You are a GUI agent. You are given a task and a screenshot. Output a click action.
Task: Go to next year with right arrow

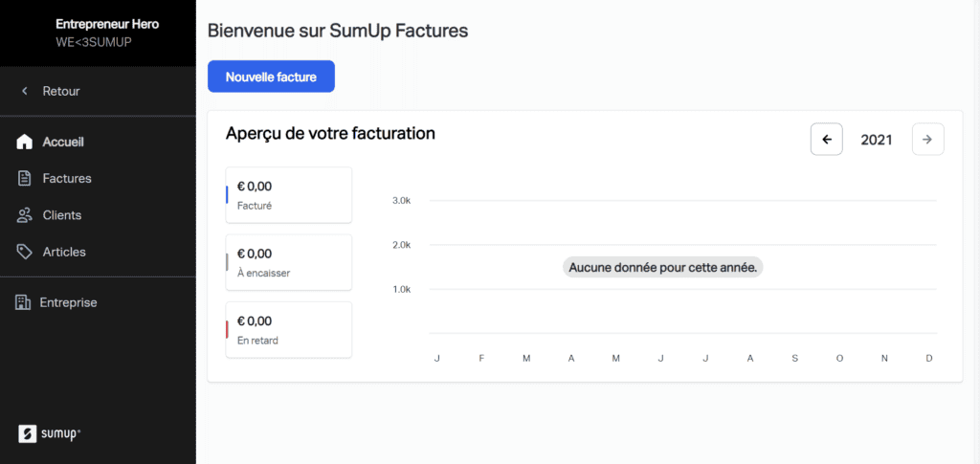tap(927, 140)
